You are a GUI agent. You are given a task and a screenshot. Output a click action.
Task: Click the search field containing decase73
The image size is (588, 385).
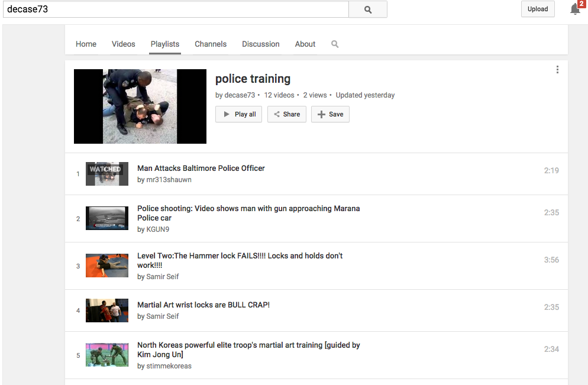[x=176, y=9]
